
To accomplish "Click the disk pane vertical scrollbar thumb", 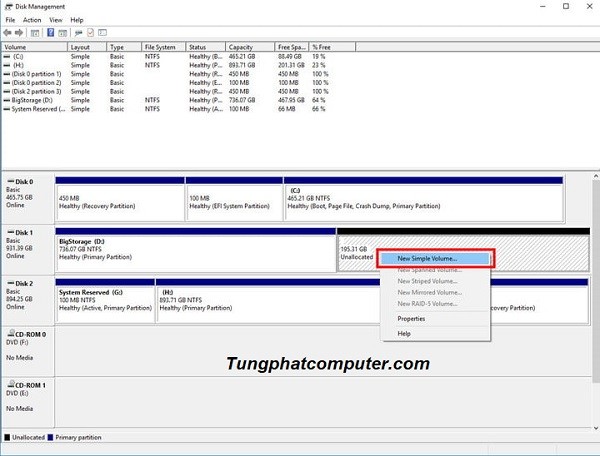I will (596, 281).
